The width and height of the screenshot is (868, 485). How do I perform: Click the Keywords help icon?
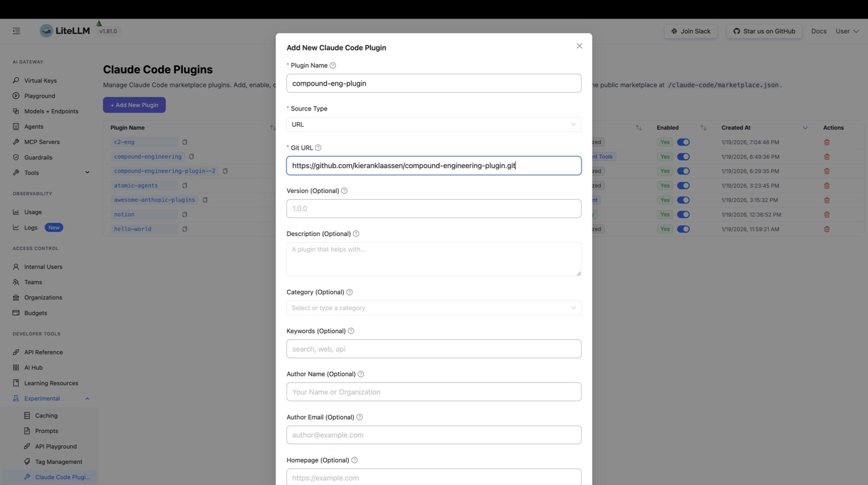pos(351,331)
